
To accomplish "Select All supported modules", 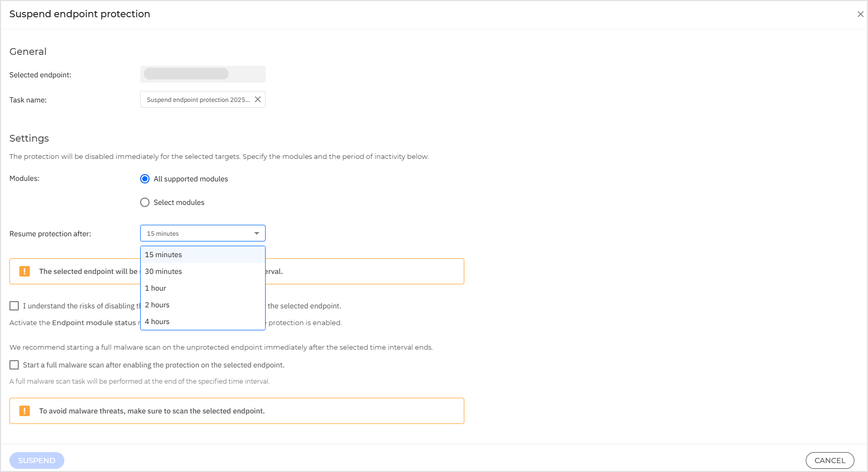I will coord(145,179).
